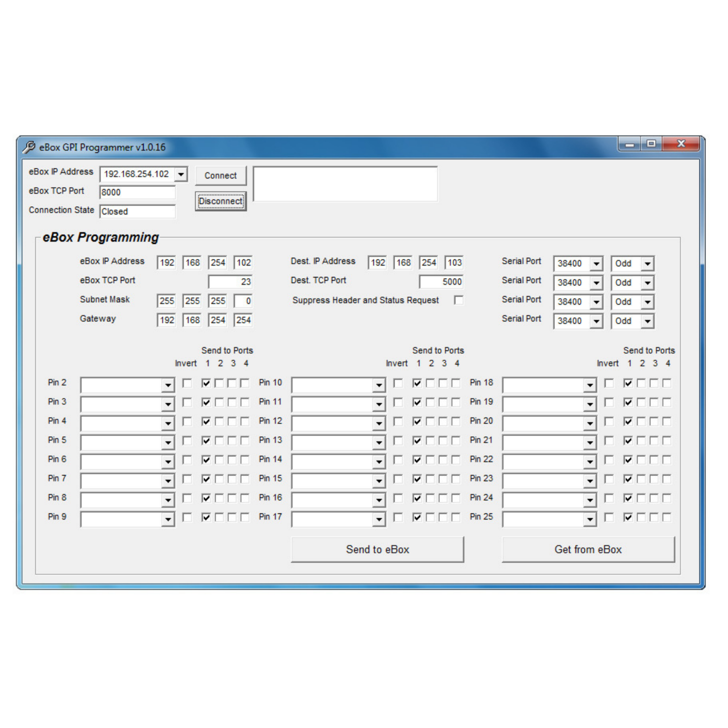Open the eBox IP Address dropdown at top
This screenshot has height=728, width=728.
181,174
